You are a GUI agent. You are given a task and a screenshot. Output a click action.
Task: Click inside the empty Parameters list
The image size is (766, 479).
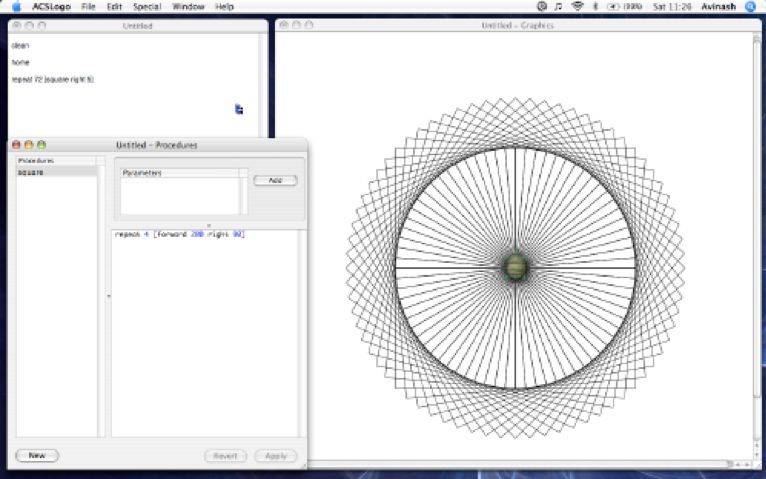[x=180, y=195]
